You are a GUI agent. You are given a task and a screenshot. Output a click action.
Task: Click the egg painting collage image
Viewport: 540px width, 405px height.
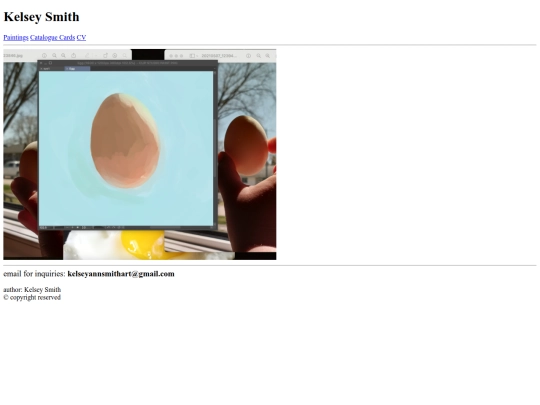click(140, 154)
